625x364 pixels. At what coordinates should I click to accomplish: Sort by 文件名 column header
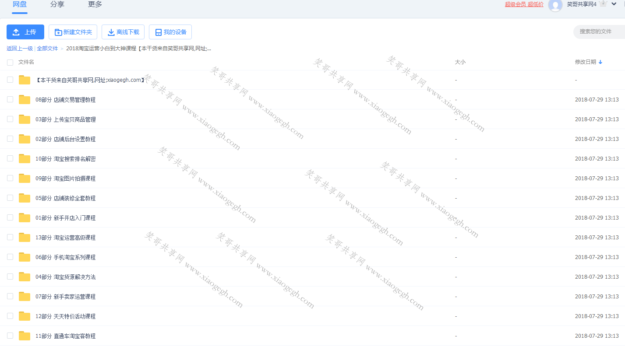(x=26, y=62)
